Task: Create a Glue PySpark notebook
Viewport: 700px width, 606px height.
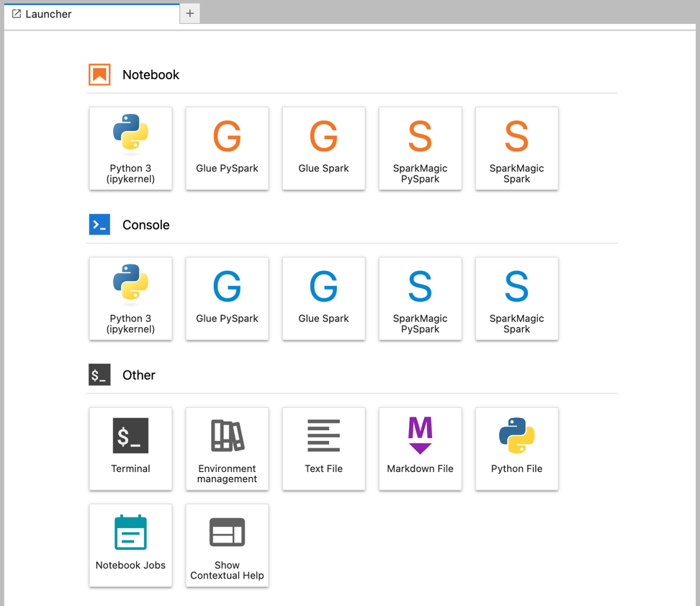Action: [x=227, y=148]
